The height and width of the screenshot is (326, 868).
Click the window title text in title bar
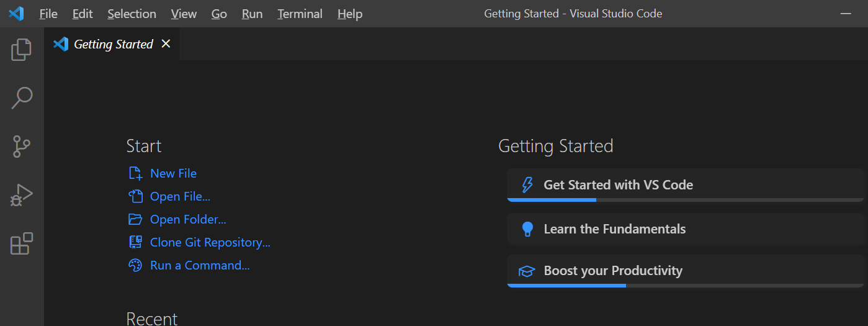click(573, 14)
